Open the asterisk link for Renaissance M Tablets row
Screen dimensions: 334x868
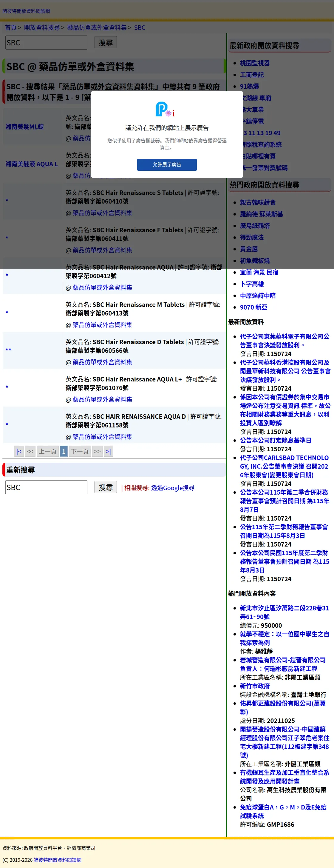[7, 313]
